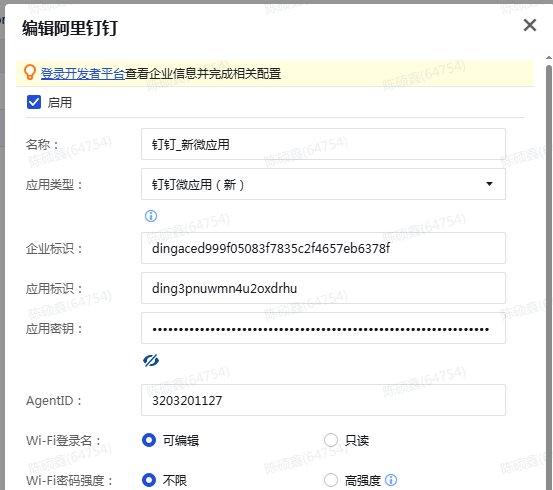553x490 pixels.
Task: Click the 钉钉微应用（新） combo box
Action: [x=323, y=184]
